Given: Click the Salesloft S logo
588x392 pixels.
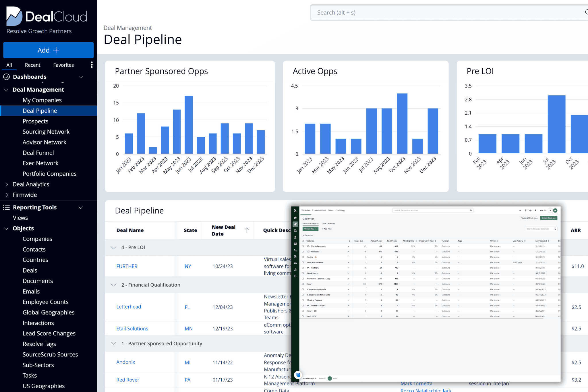Looking at the screenshot, I should (x=295, y=211).
